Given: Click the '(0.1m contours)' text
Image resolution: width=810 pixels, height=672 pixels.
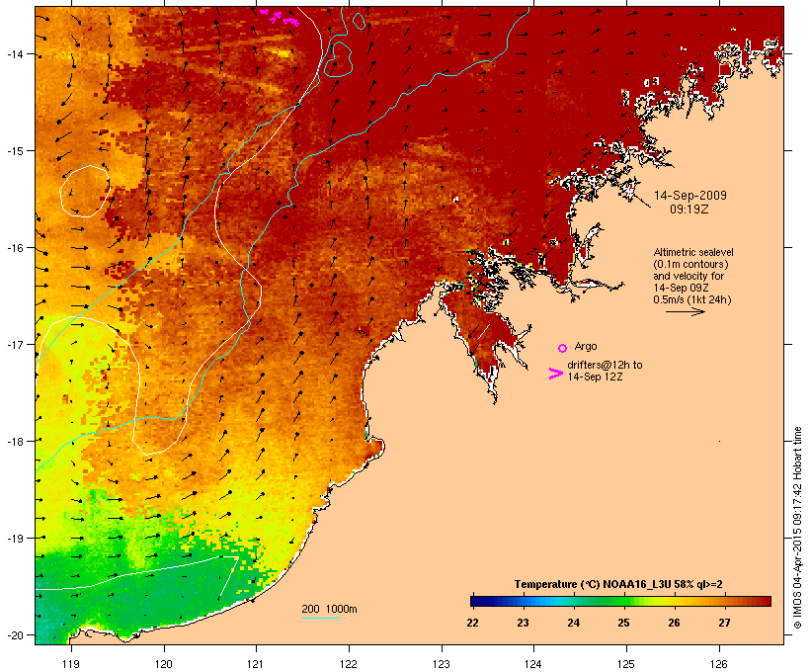Looking at the screenshot, I should [690, 264].
